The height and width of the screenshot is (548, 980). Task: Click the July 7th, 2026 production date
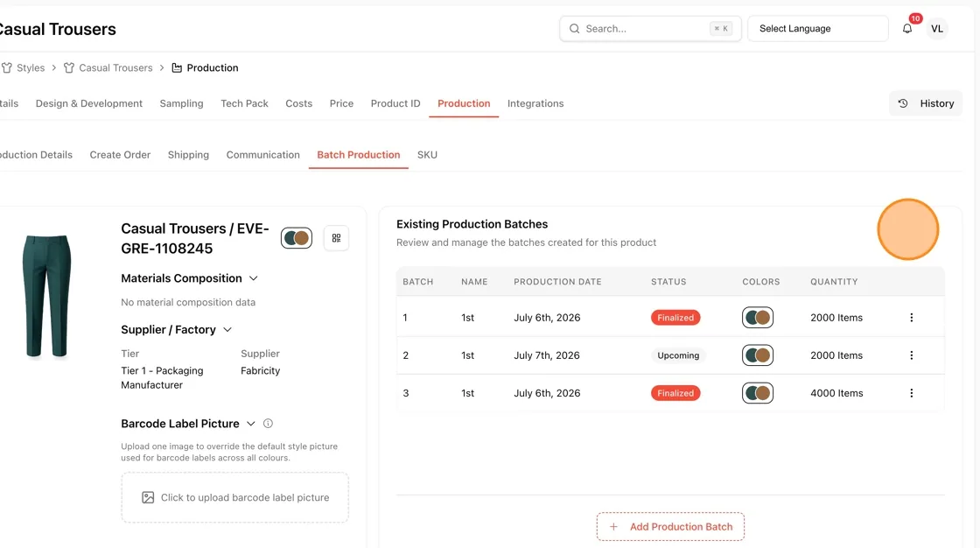(547, 355)
